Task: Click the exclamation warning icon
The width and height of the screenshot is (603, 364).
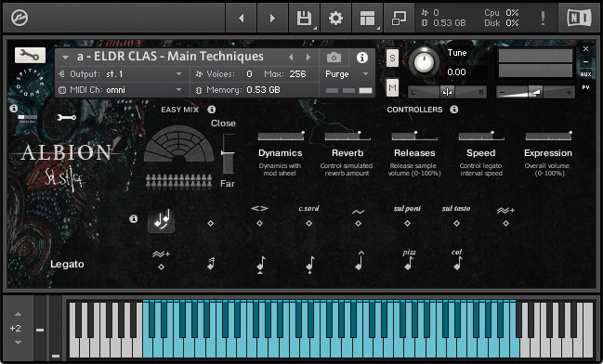Action: 543,18
